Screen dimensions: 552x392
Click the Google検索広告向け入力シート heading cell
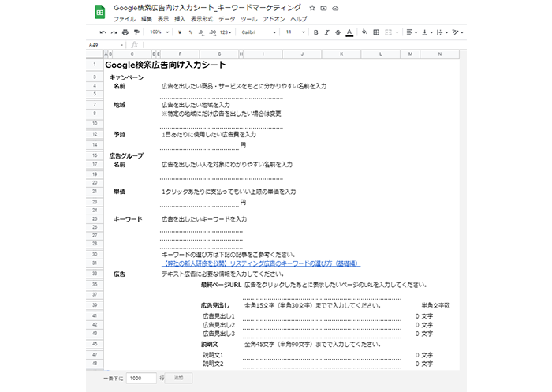point(166,65)
